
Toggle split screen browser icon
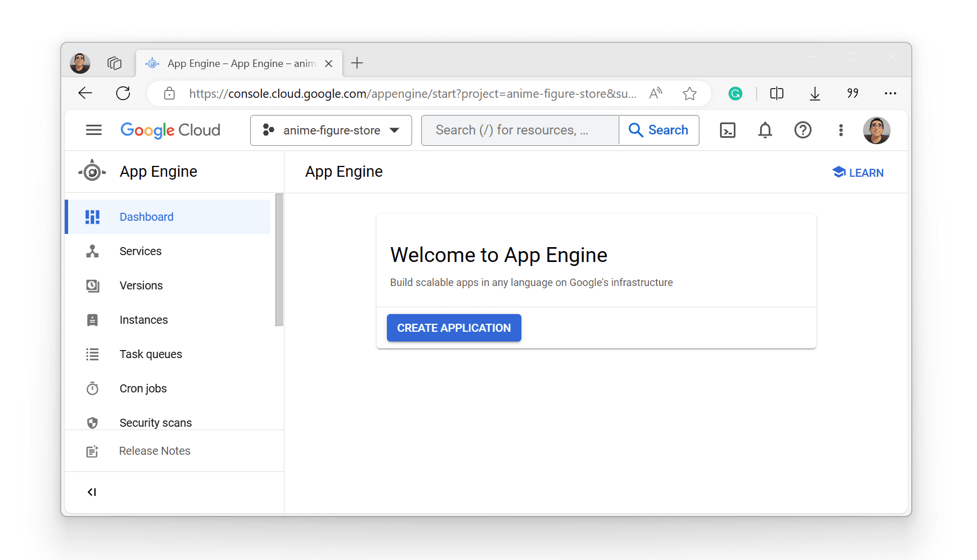tap(777, 93)
